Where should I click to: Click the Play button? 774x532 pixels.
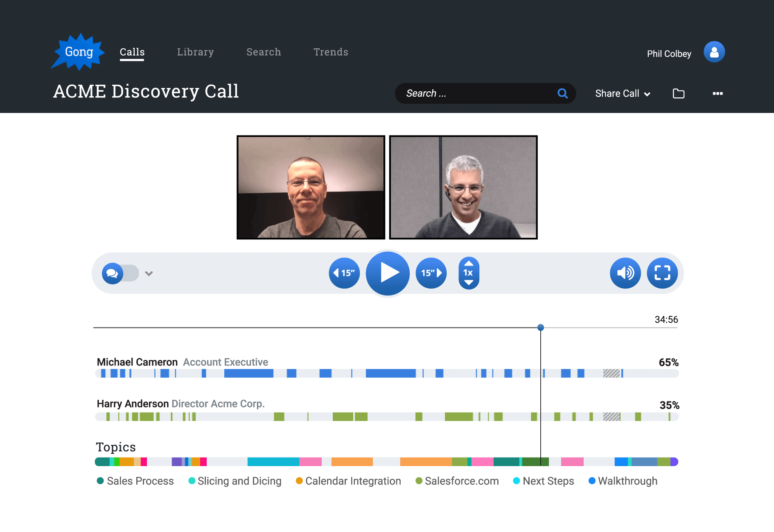click(x=388, y=273)
